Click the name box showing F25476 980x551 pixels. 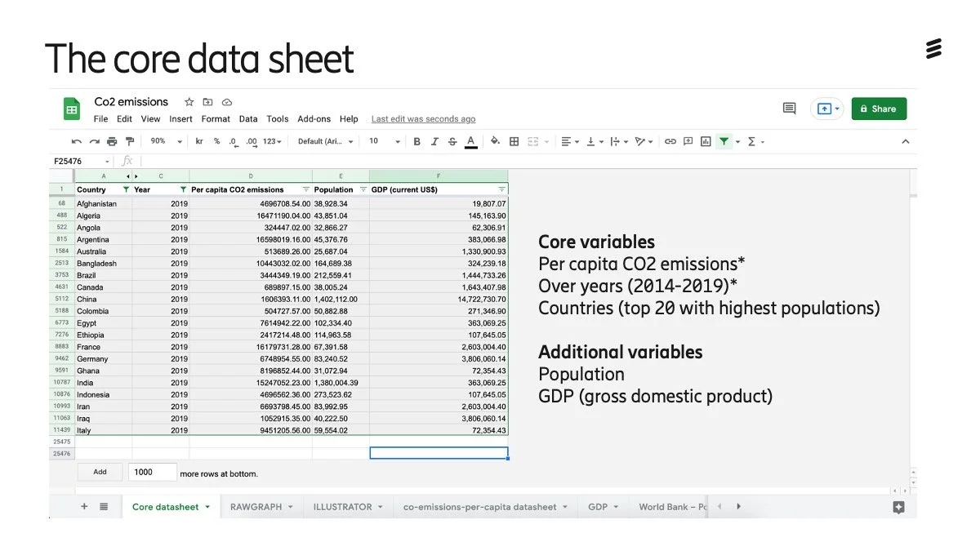[81, 162]
